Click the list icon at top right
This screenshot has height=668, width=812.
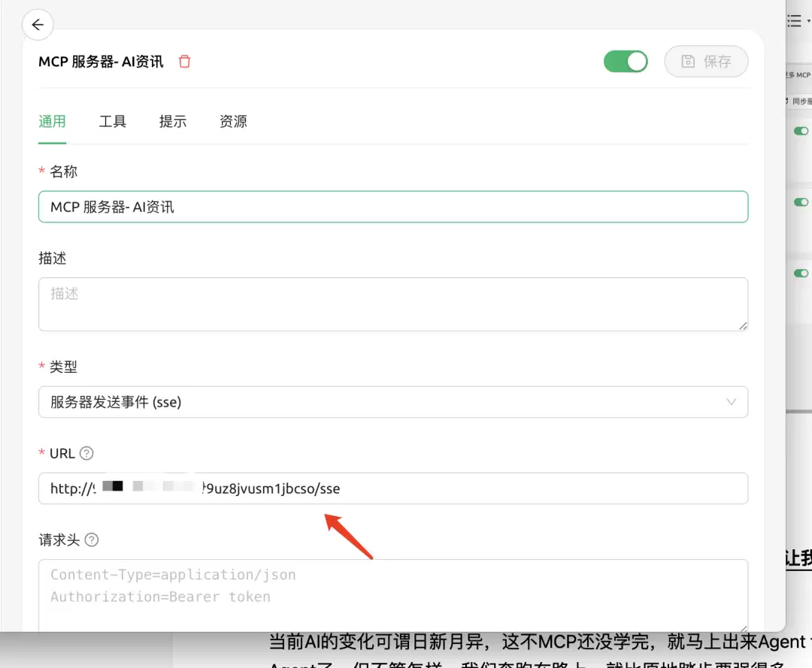[x=795, y=21]
